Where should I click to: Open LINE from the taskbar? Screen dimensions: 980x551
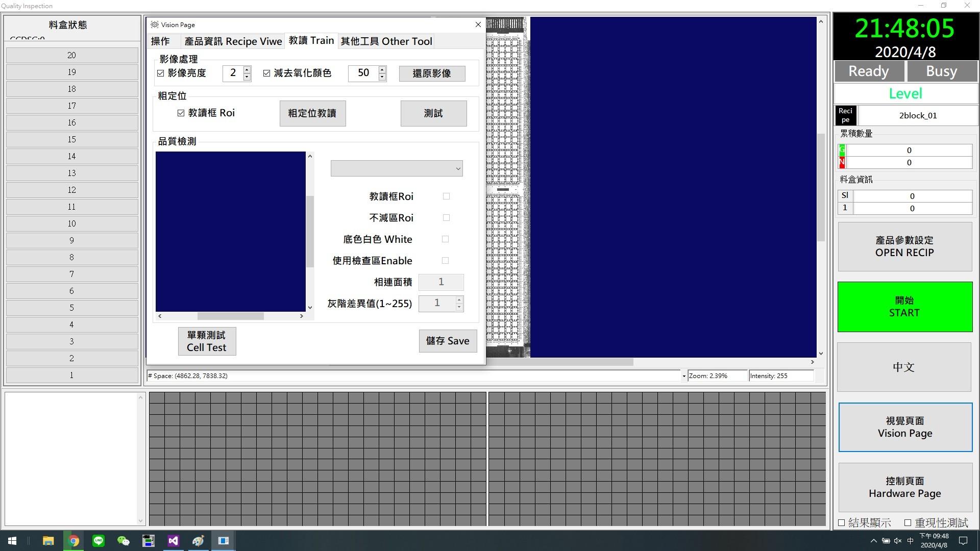tap(99, 541)
